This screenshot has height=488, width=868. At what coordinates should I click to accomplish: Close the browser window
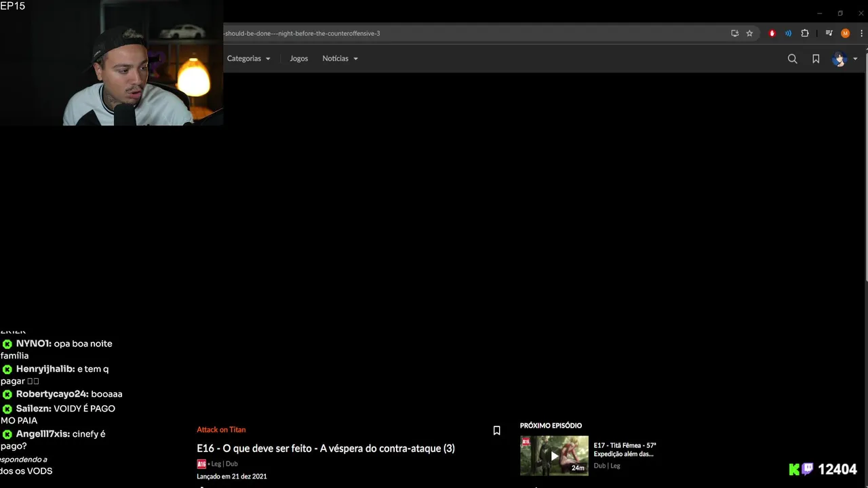click(x=861, y=13)
